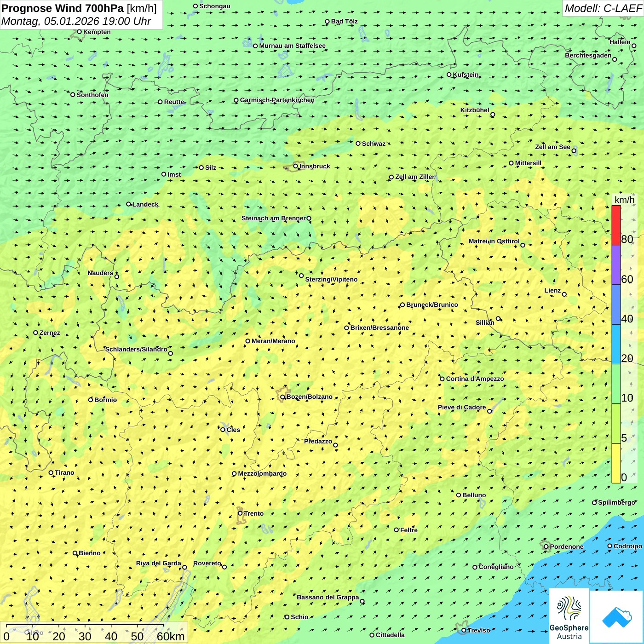The width and height of the screenshot is (644, 644).
Task: Click the 'Pieve di Cadore' label
Action: (x=462, y=407)
